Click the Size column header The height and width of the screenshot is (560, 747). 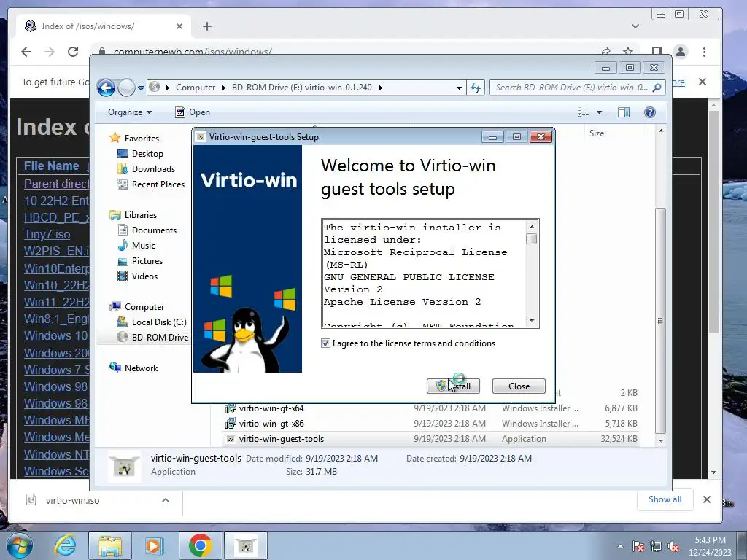tap(597, 133)
